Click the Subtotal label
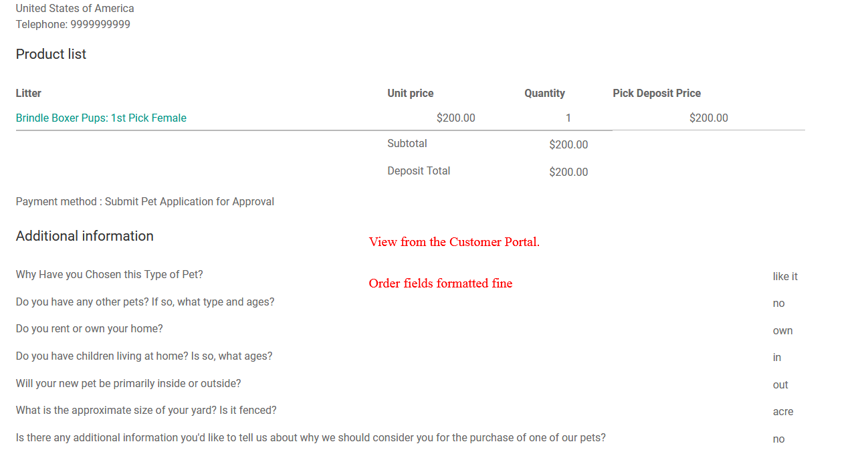 [407, 143]
